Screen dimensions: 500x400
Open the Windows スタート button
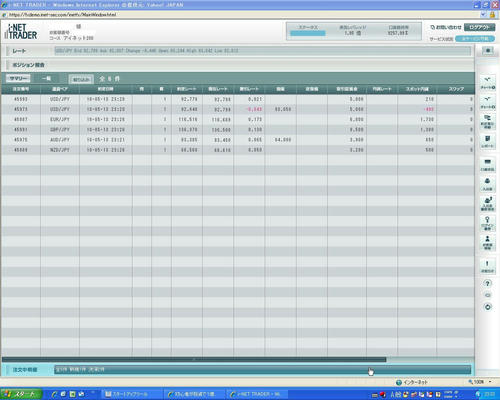pos(21,394)
